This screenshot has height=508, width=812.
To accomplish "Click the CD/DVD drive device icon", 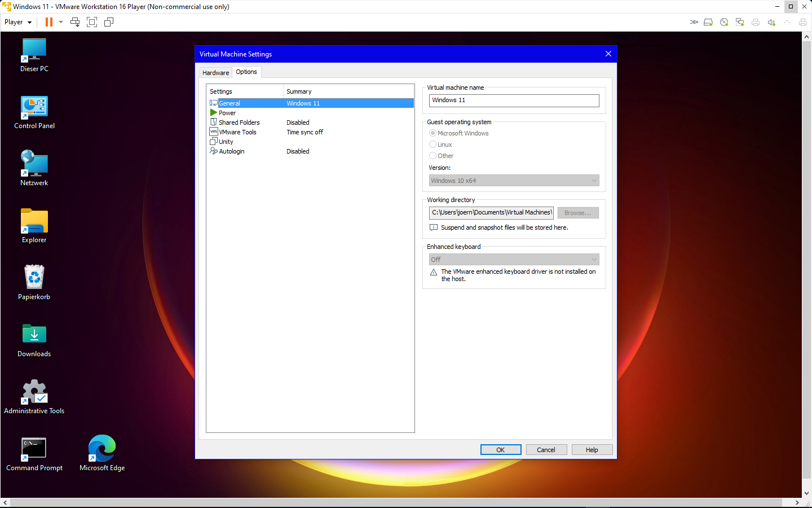I will (x=724, y=22).
